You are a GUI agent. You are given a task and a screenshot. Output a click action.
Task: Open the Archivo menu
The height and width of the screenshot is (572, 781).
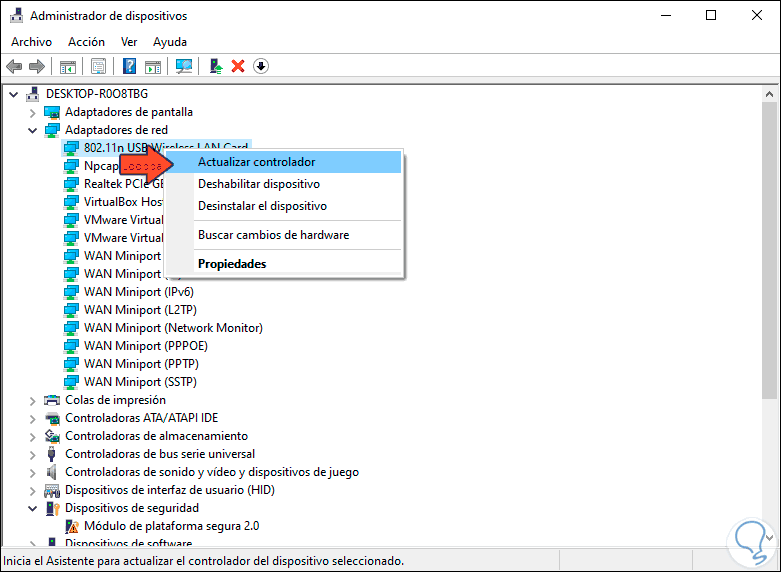pyautogui.click(x=31, y=42)
